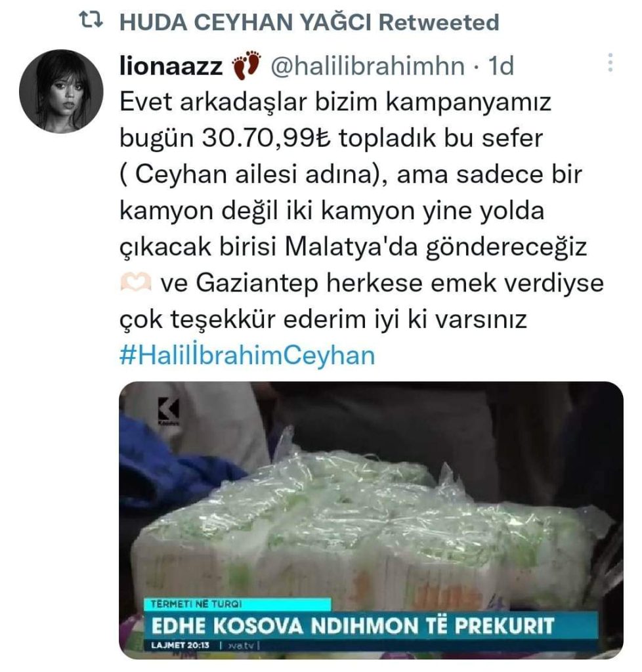Open the lionaazz profile avatar

point(61,91)
